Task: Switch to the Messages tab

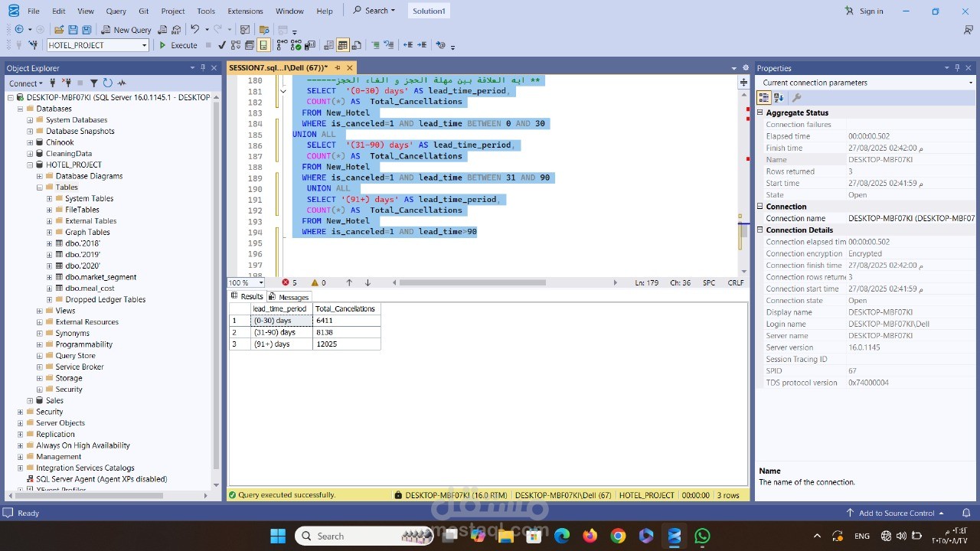Action: point(289,297)
